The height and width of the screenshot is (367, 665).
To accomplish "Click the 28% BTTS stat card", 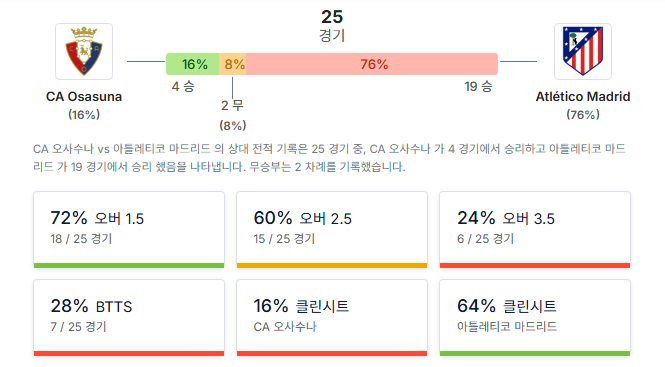I will [129, 317].
